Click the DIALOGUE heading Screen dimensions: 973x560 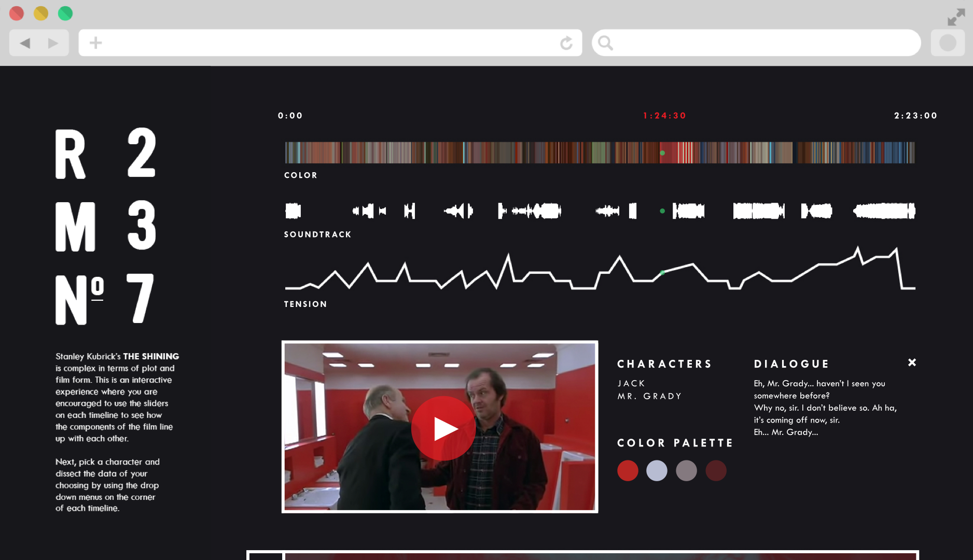point(791,364)
